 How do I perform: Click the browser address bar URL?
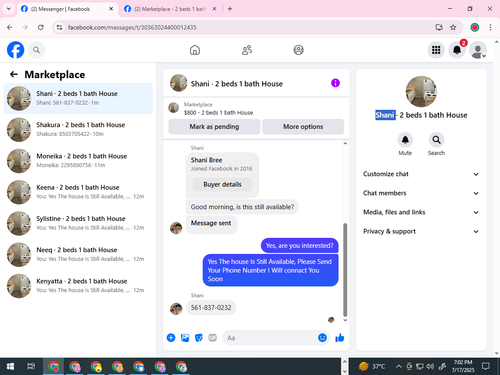tap(132, 27)
